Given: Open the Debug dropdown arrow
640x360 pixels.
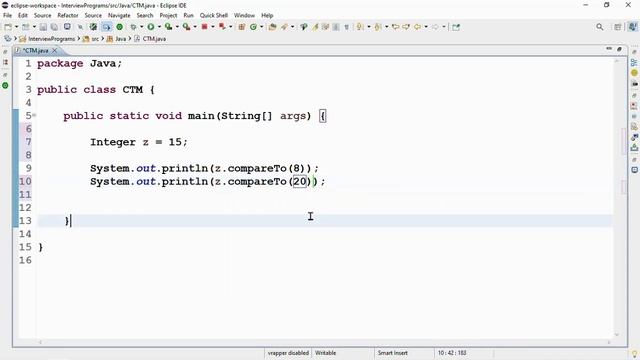Looking at the screenshot, I should (x=141, y=27).
